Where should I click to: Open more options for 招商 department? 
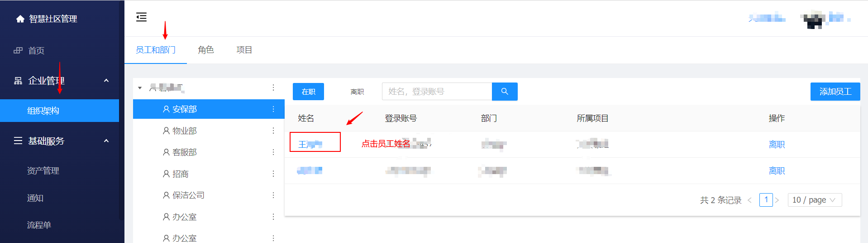273,174
